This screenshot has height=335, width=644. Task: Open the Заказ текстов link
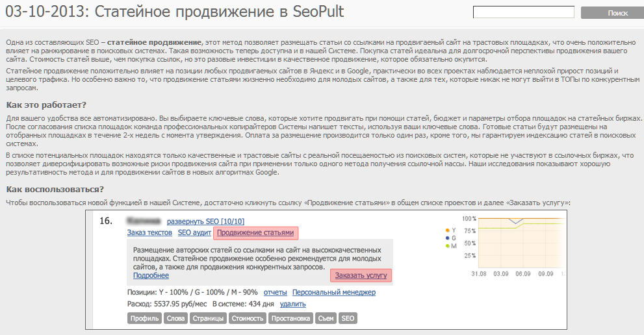point(149,232)
